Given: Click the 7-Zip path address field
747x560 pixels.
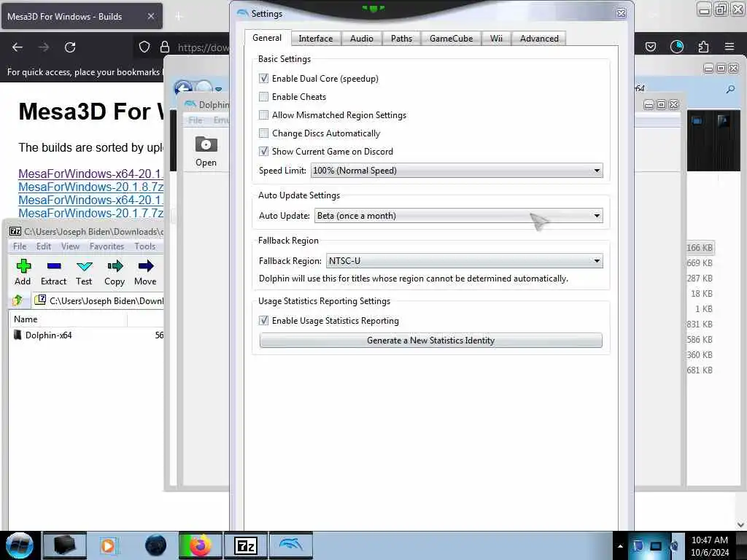Looking at the screenshot, I should [x=98, y=300].
